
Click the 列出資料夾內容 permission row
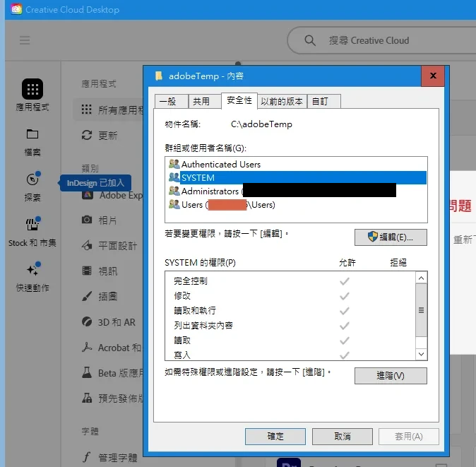(290, 326)
